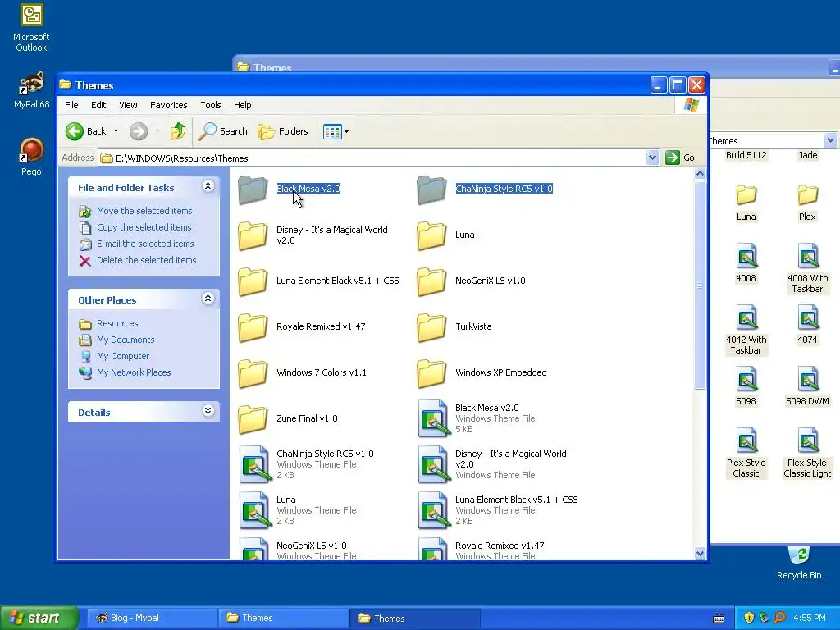Select the Black Mesa v2.0 folder icon

point(253,189)
